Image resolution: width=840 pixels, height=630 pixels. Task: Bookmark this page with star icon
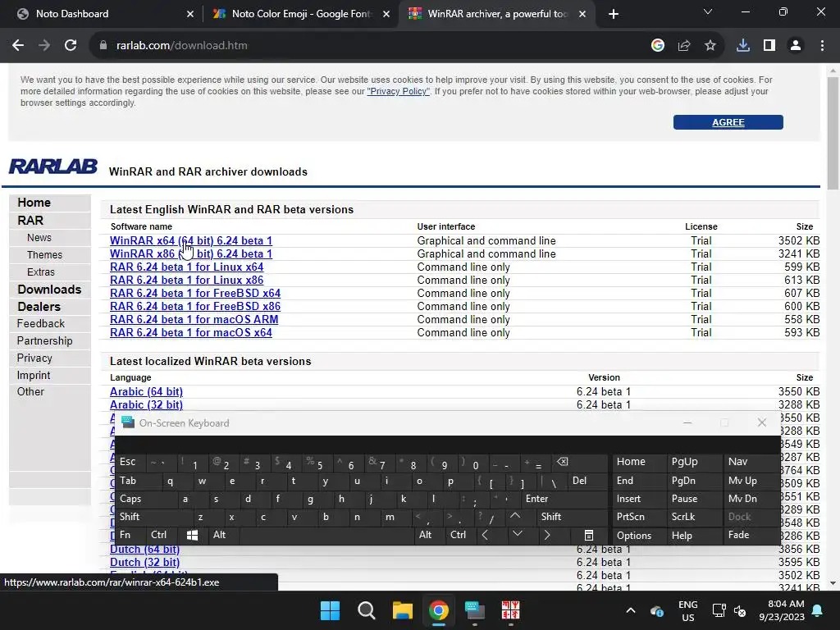coord(710,46)
